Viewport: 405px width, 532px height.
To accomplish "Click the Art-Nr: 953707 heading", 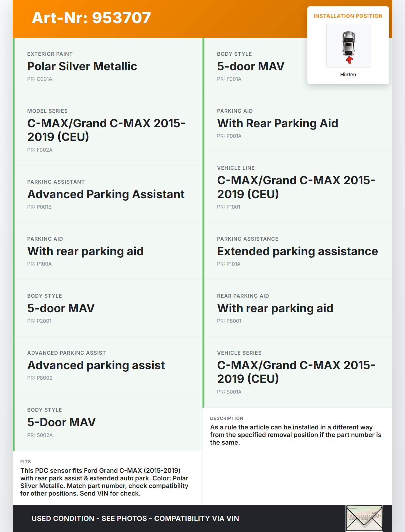I will [91, 18].
